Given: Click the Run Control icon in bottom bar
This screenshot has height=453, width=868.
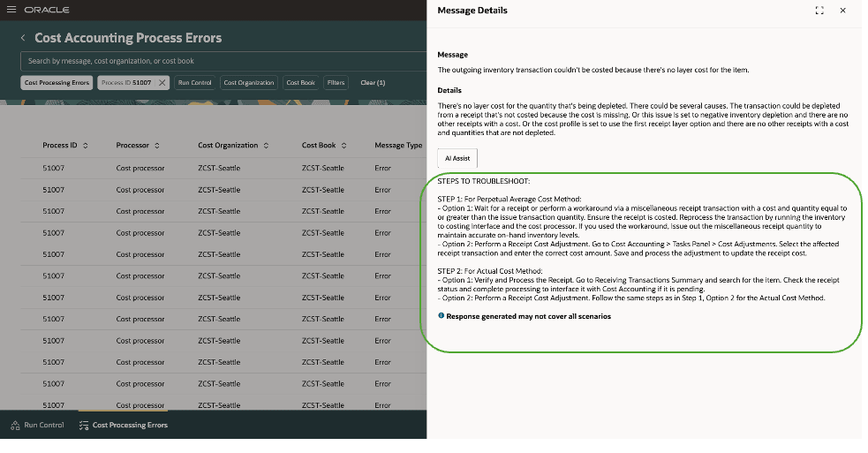Looking at the screenshot, I should pyautogui.click(x=15, y=426).
